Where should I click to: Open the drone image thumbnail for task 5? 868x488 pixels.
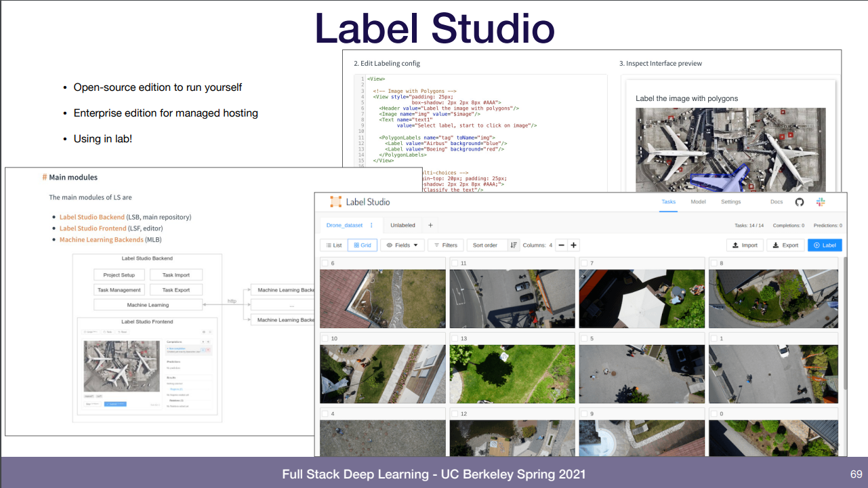click(642, 374)
